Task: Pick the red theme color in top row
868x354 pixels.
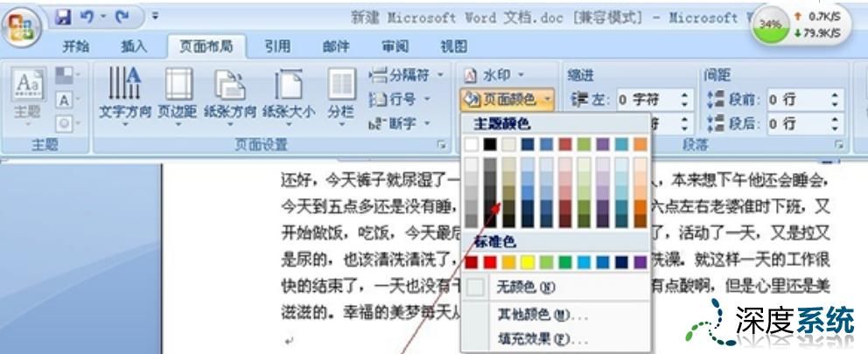Action: [x=565, y=144]
